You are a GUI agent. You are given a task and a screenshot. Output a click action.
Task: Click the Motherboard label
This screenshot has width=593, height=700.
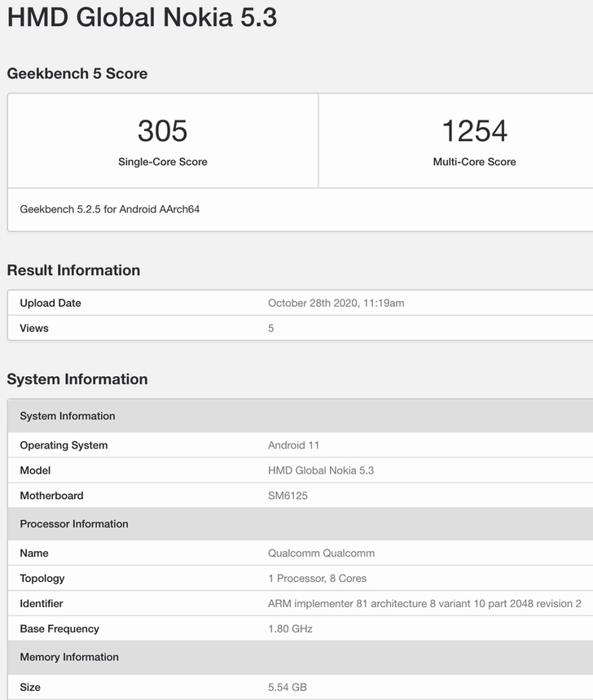pyautogui.click(x=52, y=496)
